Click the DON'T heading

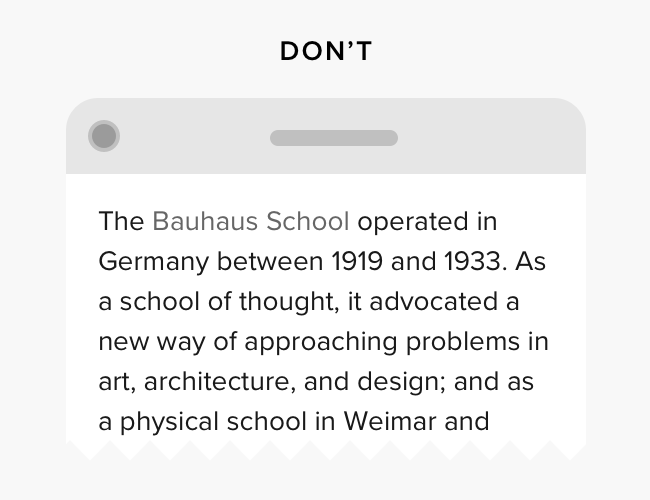326,52
